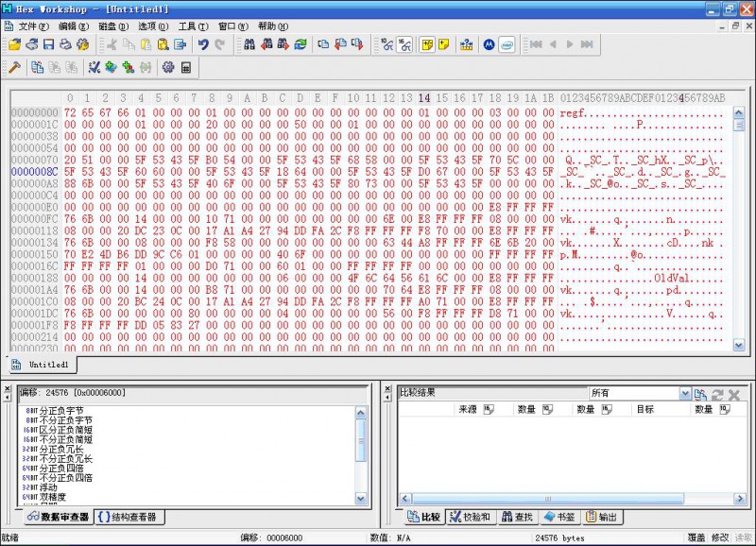
Task: Click the 偏移: 24576 offset field
Action: (x=192, y=393)
